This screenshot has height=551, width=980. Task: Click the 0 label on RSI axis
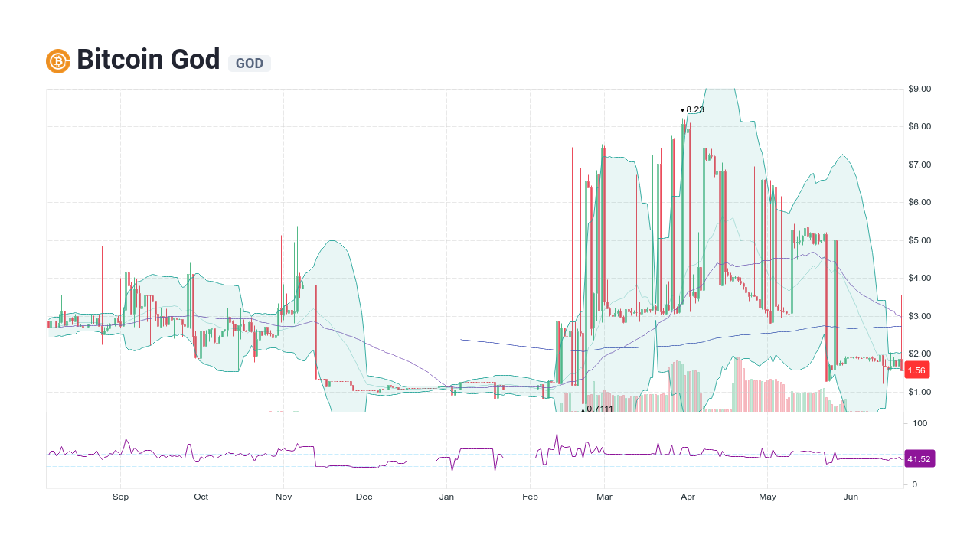[915, 484]
